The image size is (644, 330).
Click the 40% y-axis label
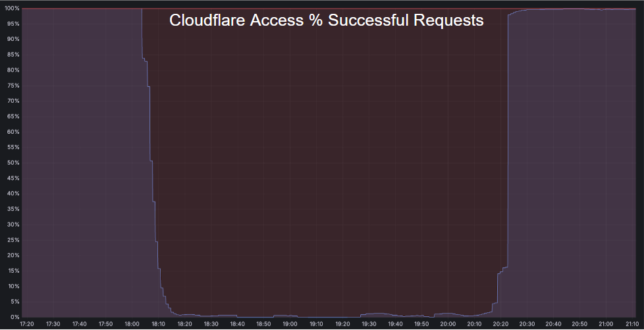tap(14, 194)
